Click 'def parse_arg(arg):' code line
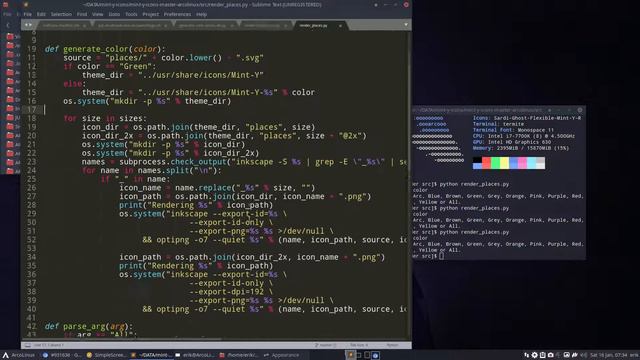Screen dimensions: 640x360 pyautogui.click(x=89, y=326)
